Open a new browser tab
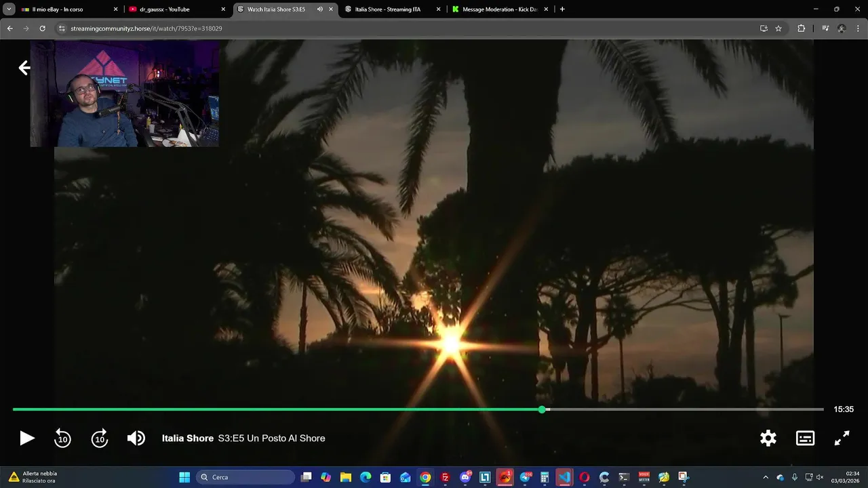 tap(562, 9)
